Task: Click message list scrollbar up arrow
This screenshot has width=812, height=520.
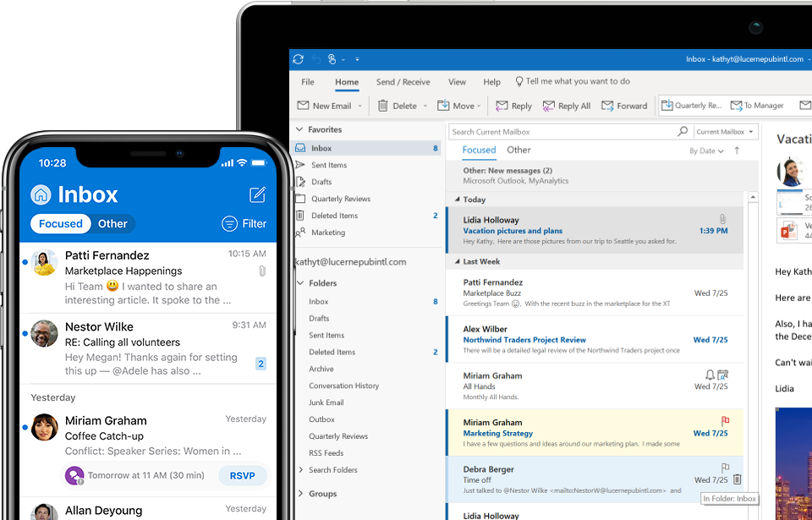Action: click(753, 197)
